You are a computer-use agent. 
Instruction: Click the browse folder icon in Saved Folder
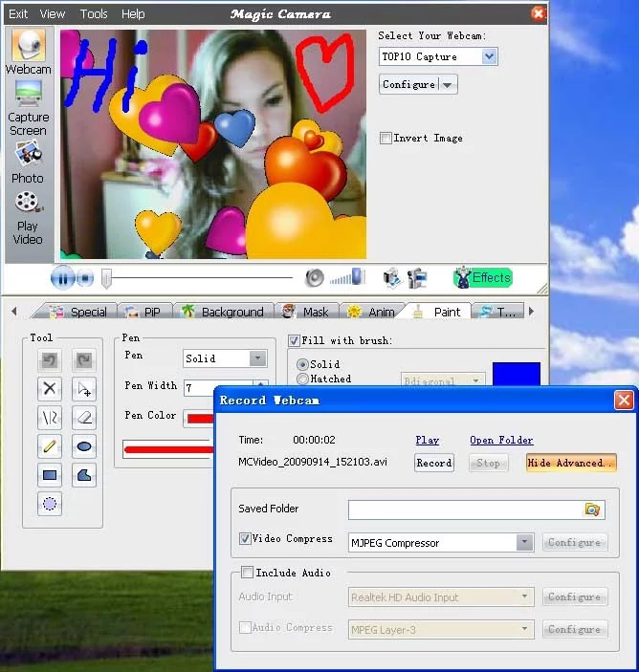(592, 509)
